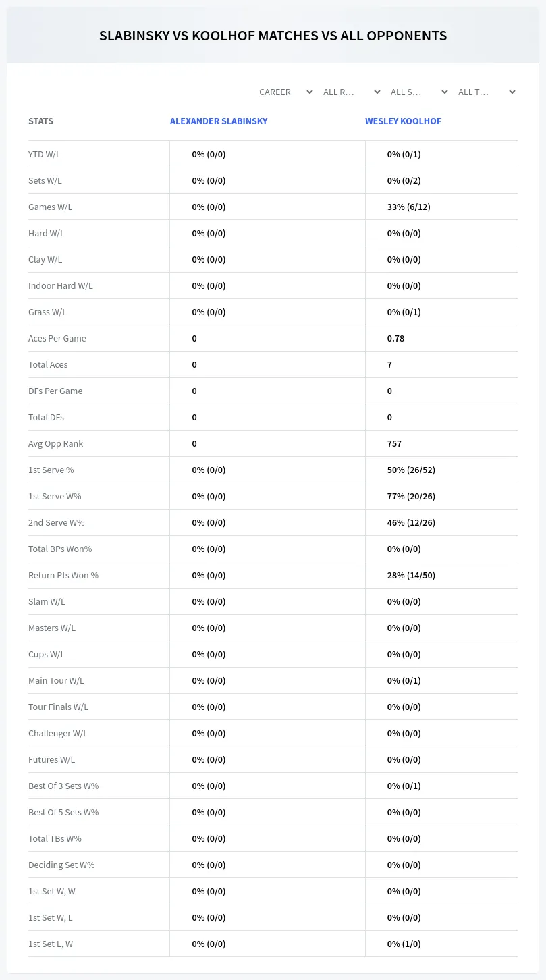Click the STATS column header

pyautogui.click(x=40, y=121)
